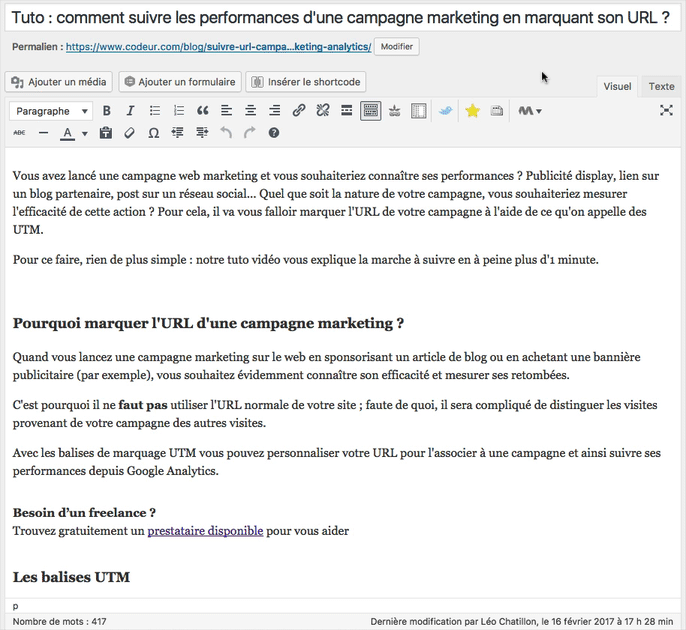Click Ajouter un formulaire button
This screenshot has width=686, height=630.
click(x=180, y=82)
